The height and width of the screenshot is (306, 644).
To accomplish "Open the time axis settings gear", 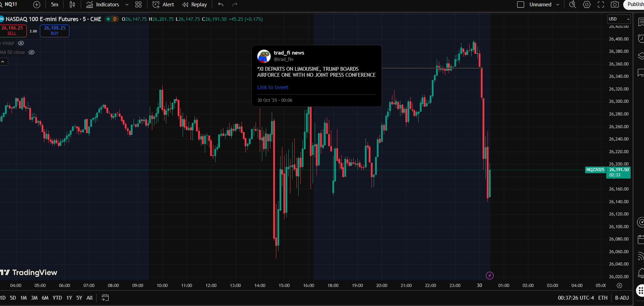I will point(619,286).
